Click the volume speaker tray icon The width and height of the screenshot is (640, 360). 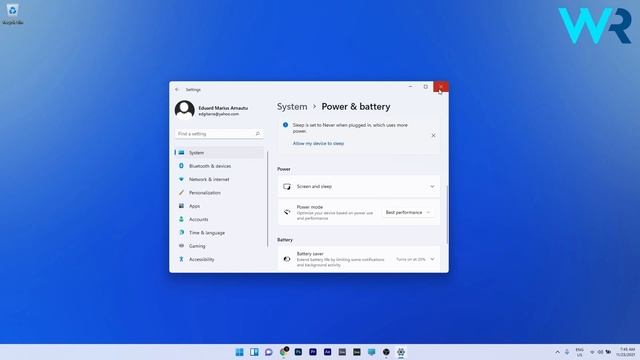(600, 352)
